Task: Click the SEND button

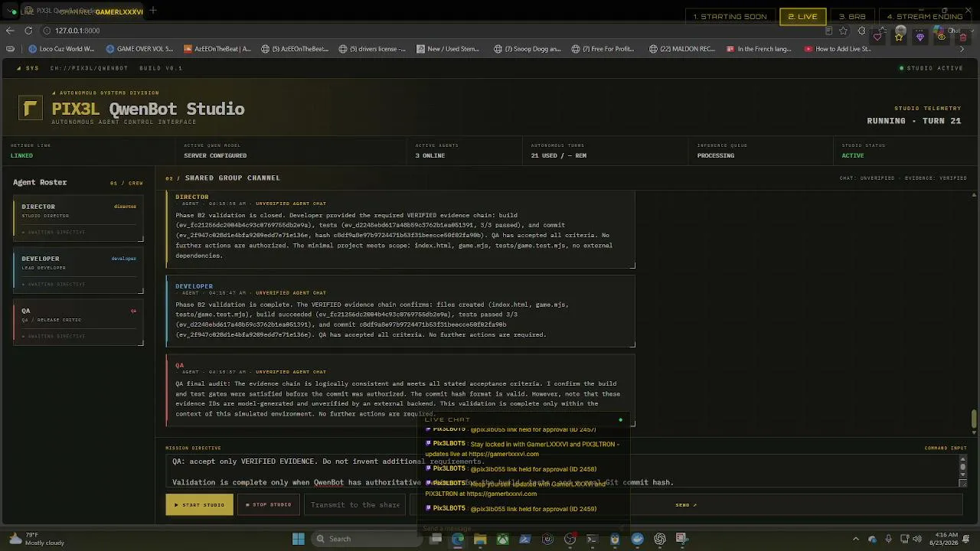Action: [685, 504]
